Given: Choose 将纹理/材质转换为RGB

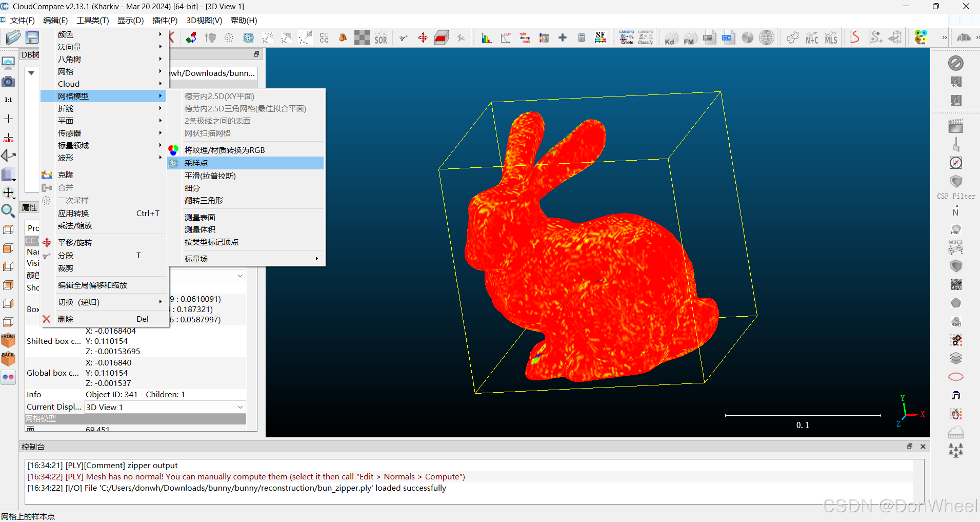Looking at the screenshot, I should (246, 150).
